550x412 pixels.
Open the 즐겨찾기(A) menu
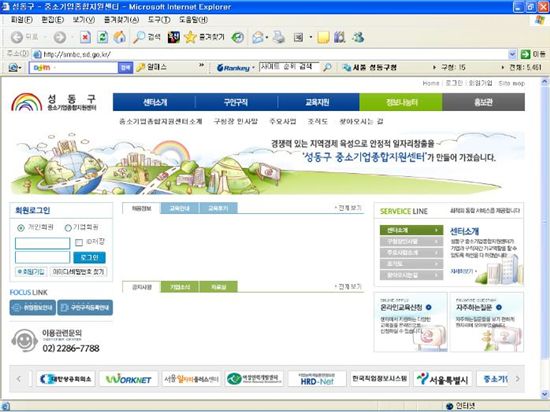coord(121,20)
